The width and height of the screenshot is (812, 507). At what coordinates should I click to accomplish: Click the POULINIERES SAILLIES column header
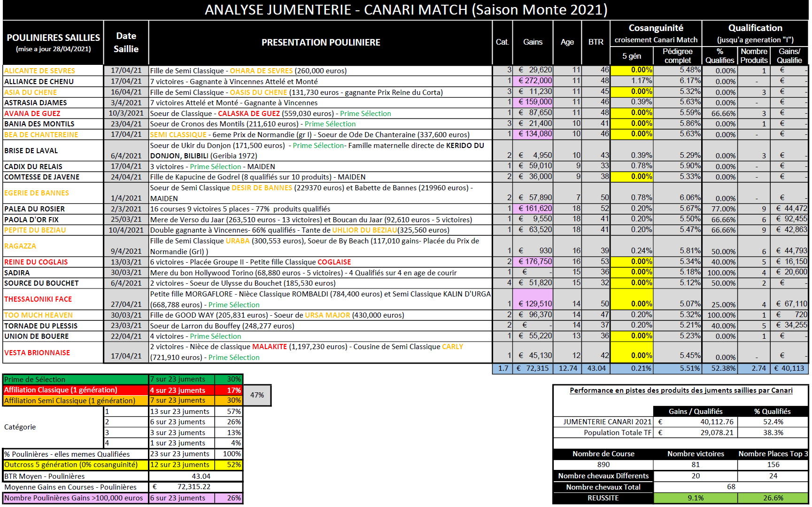coord(53,42)
